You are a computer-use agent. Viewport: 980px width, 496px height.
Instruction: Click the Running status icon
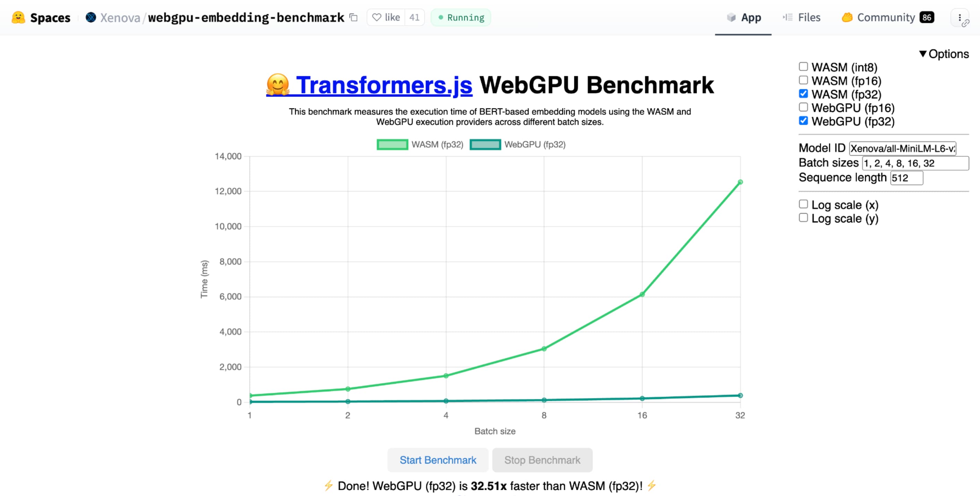[x=440, y=17]
